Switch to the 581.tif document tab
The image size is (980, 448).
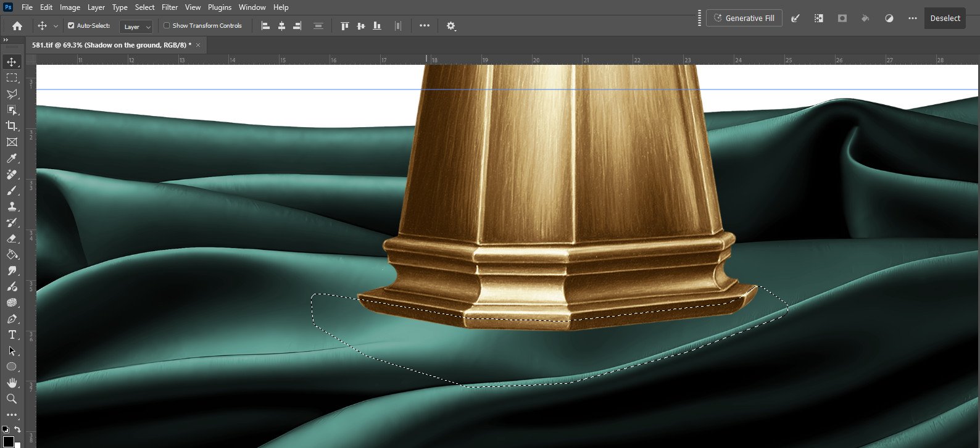point(112,45)
